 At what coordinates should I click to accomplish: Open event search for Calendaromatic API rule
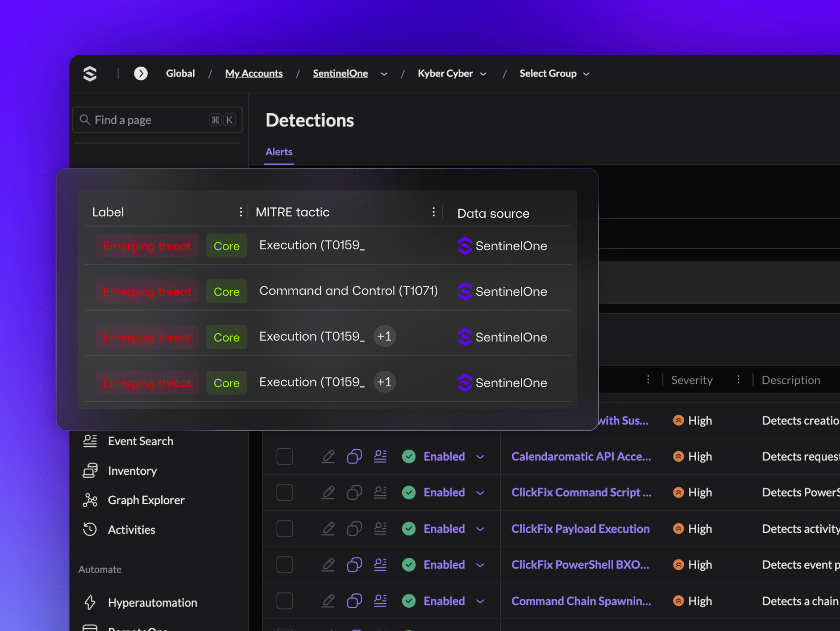380,456
